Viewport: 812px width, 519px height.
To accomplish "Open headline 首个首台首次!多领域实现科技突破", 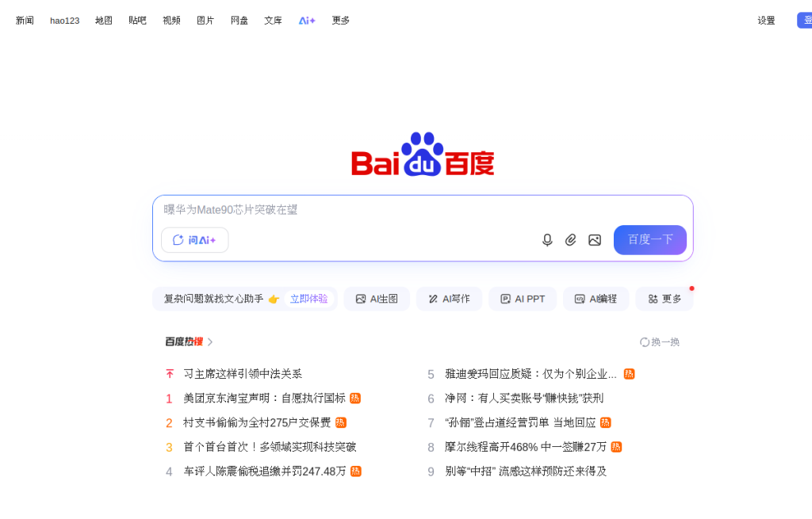I will (270, 447).
